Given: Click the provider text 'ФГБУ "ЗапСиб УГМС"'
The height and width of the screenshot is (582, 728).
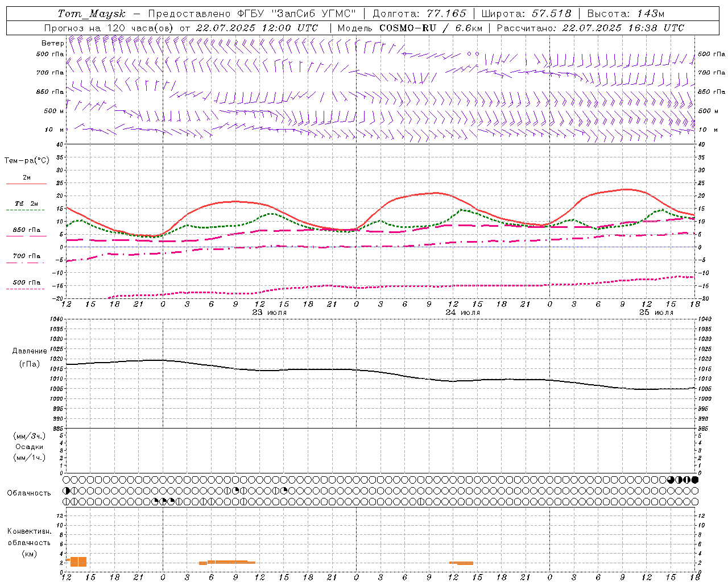Looking at the screenshot, I should pyautogui.click(x=296, y=14).
